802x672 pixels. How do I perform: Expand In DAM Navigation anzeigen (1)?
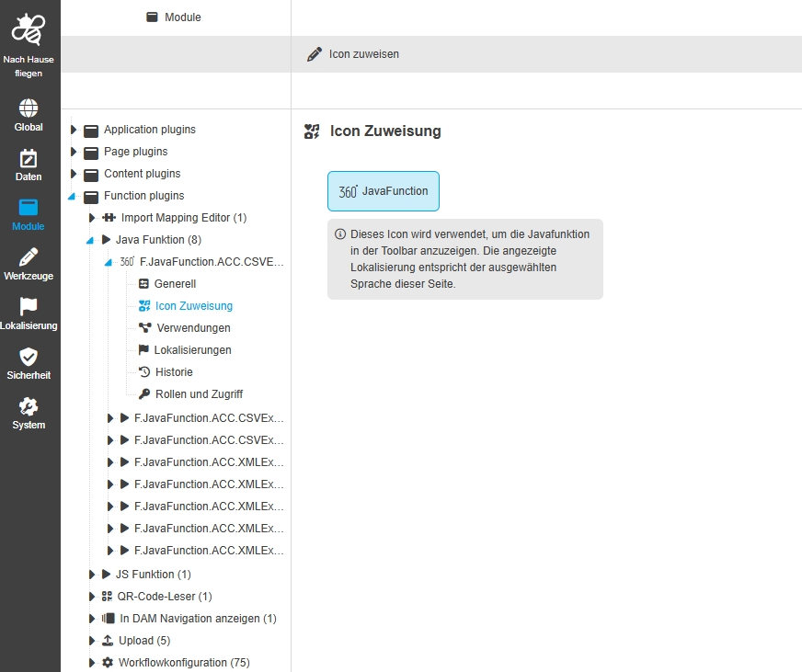click(92, 619)
